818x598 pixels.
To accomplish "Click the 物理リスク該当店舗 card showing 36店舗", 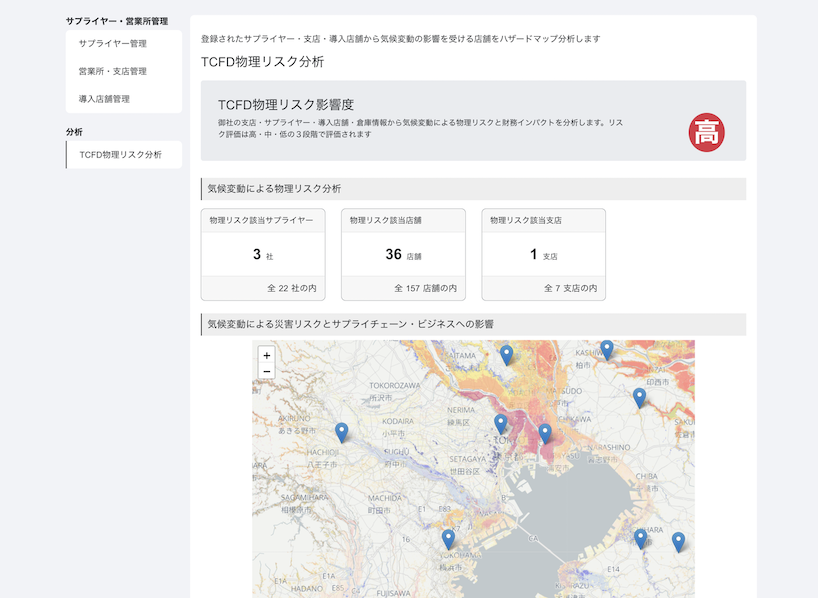I will (403, 253).
